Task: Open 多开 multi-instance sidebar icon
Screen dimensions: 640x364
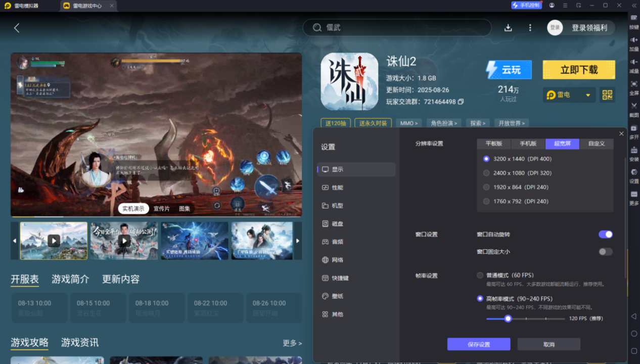Action: 634,132
